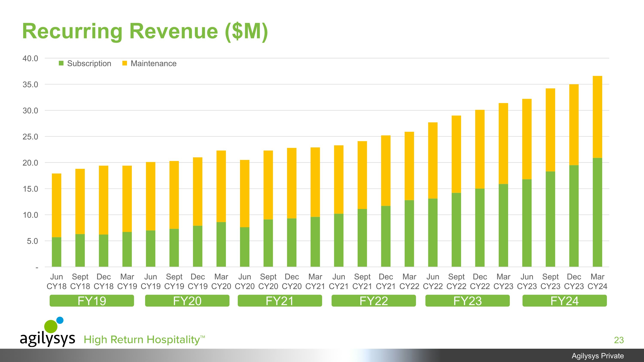The height and width of the screenshot is (362, 644).
Task: Click the Mar CY21 axis label
Action: pyautogui.click(x=315, y=281)
